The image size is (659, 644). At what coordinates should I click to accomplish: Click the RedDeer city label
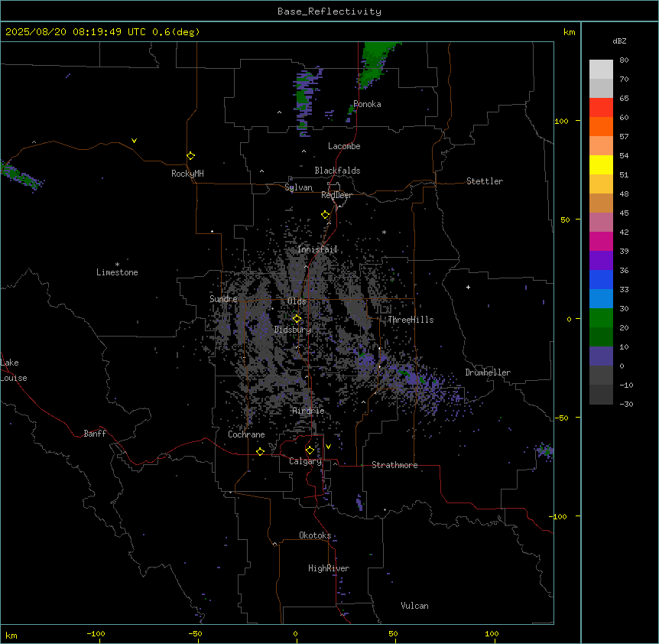[x=336, y=195]
